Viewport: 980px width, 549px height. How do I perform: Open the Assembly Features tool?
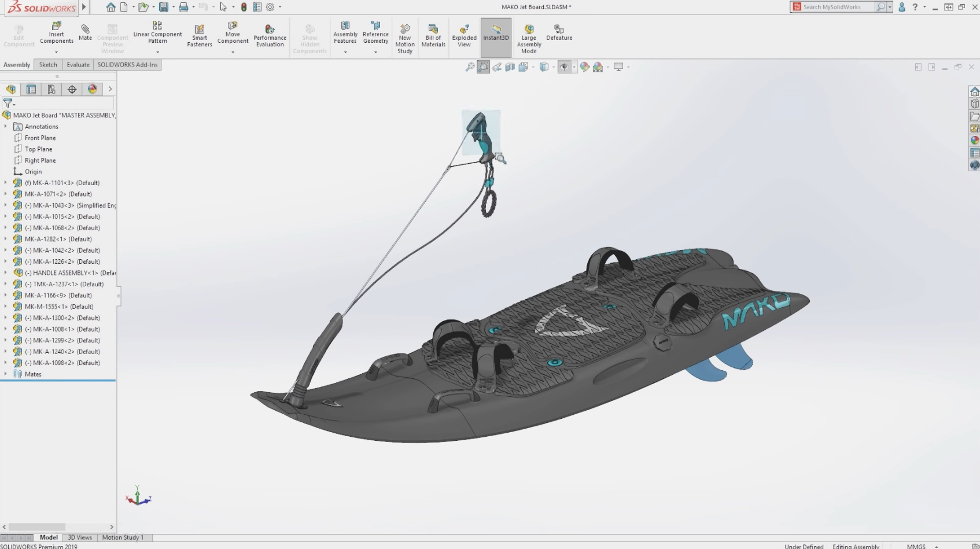pos(345,35)
